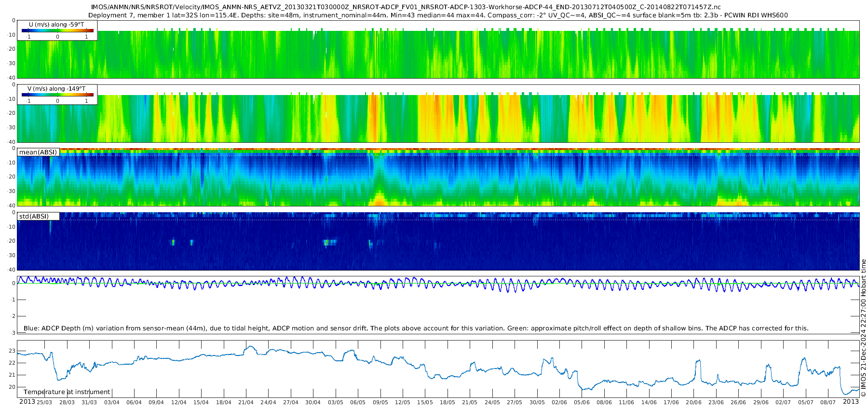Image resolution: width=868 pixels, height=410 pixels.
Task: Click the 2013 year label at bottom right
Action: click(851, 402)
